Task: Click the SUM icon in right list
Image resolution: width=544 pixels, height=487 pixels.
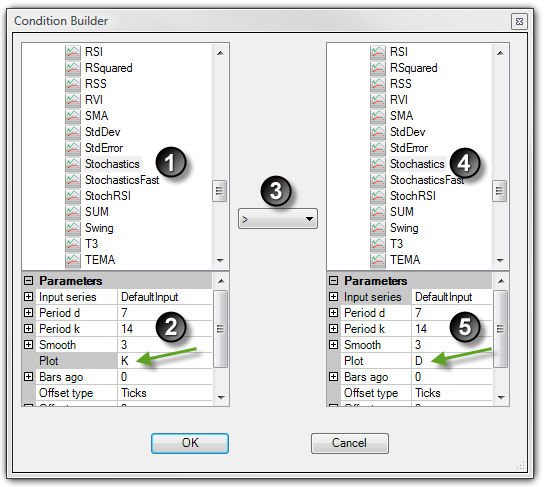Action: pos(377,212)
